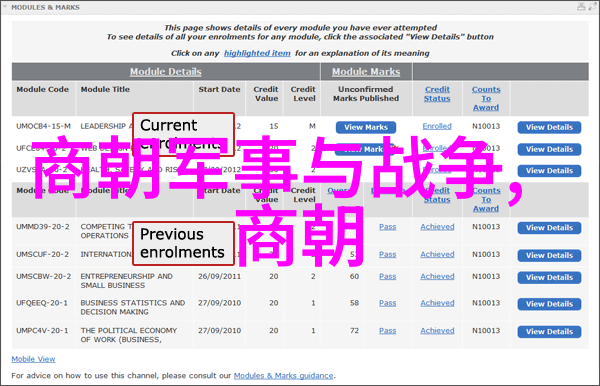
Task: View Details for UMMD39-20-2 Competing Operations
Action: [x=549, y=228]
